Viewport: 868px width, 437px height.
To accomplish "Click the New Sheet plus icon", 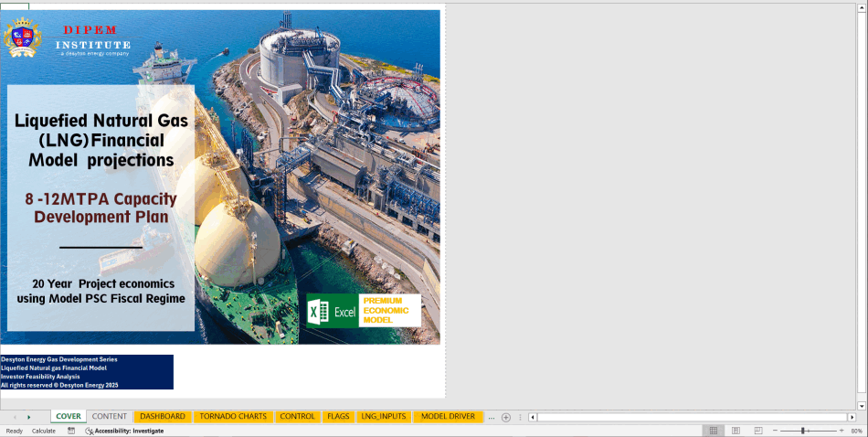I will click(x=506, y=417).
